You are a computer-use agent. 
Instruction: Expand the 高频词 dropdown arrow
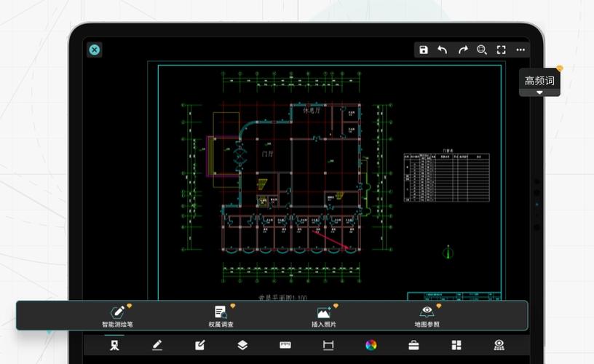pos(539,92)
